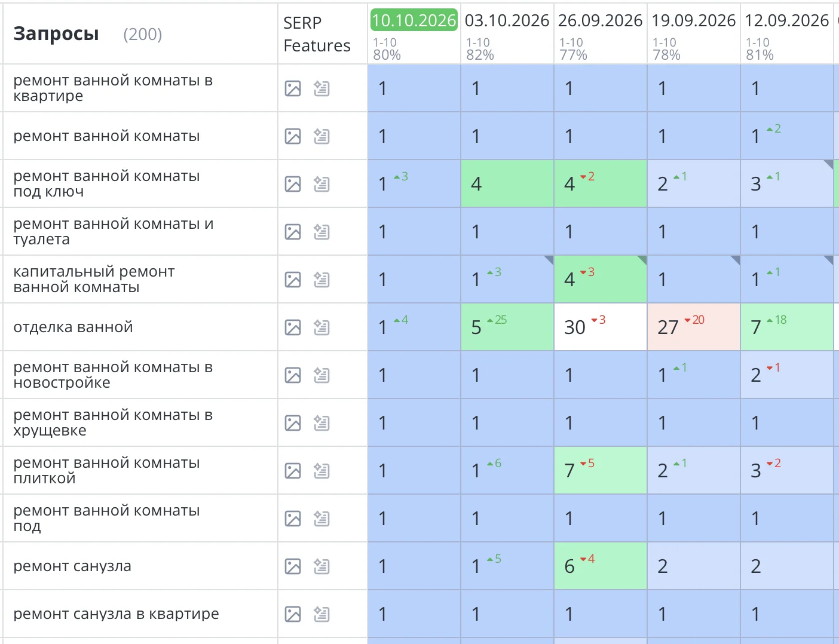Click position 2 cell for 'ремонт ванной комнаты в новостройке'
Image resolution: width=839 pixels, height=644 pixels.
[787, 375]
